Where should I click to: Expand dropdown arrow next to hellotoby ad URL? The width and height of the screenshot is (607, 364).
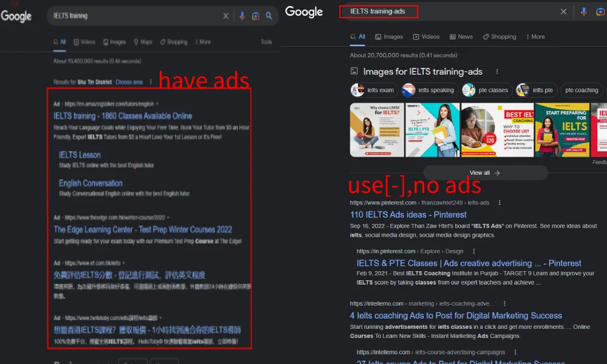click(160, 318)
